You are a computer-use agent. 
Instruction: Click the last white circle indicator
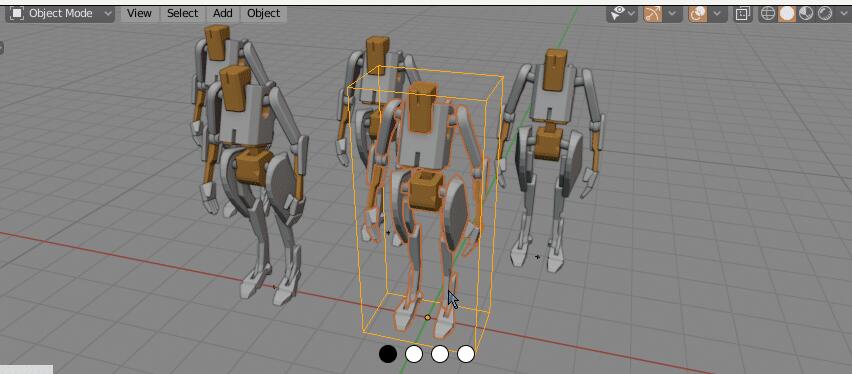(466, 354)
